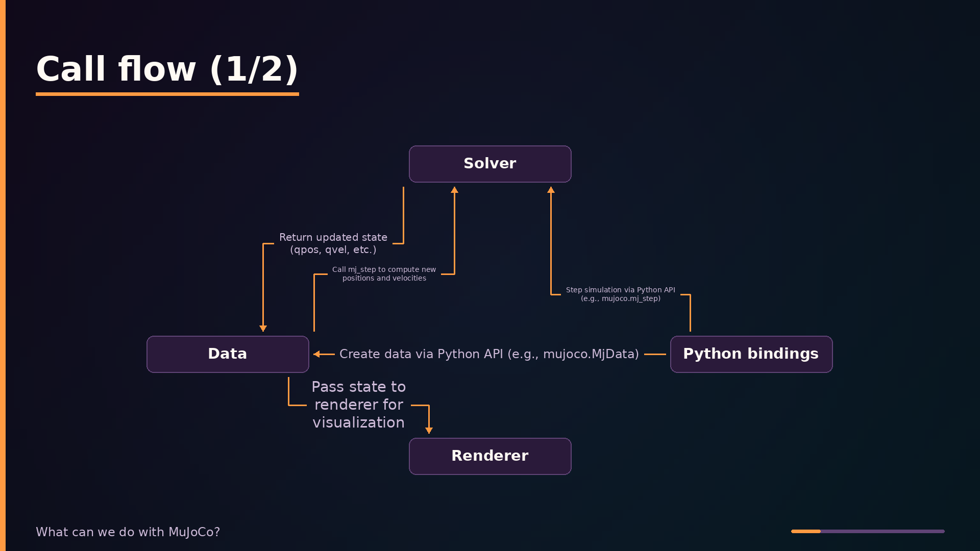Image resolution: width=980 pixels, height=551 pixels.
Task: Click the orange underline beneath the title
Action: click(x=167, y=94)
